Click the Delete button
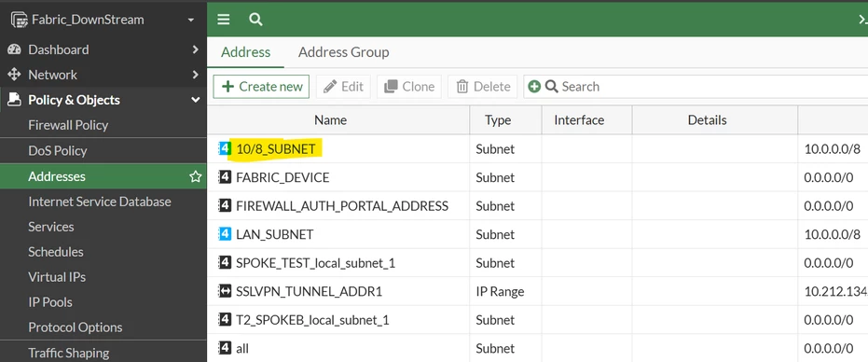The width and height of the screenshot is (868, 362). [483, 87]
